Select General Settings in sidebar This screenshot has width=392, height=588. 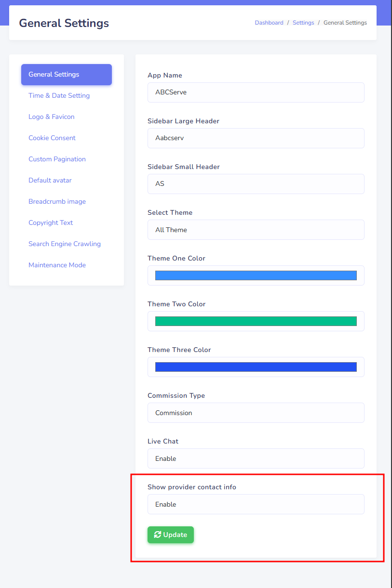coord(67,75)
